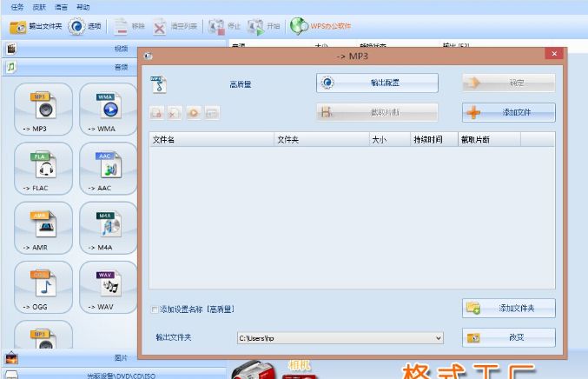Sort by the 文件名 column header

pyautogui.click(x=212, y=140)
